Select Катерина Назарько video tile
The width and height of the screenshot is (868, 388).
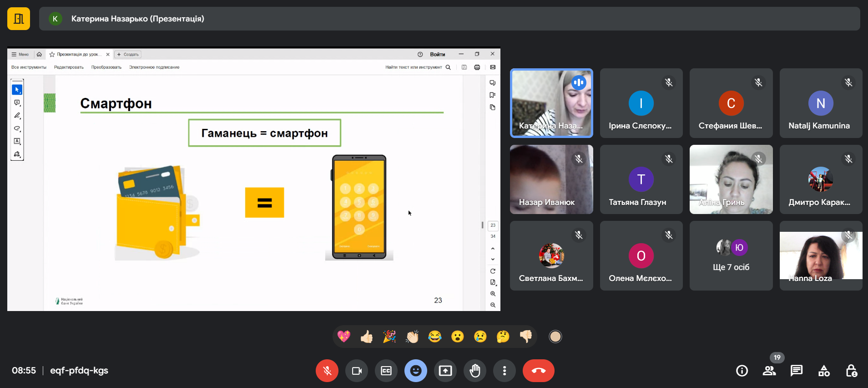[551, 103]
